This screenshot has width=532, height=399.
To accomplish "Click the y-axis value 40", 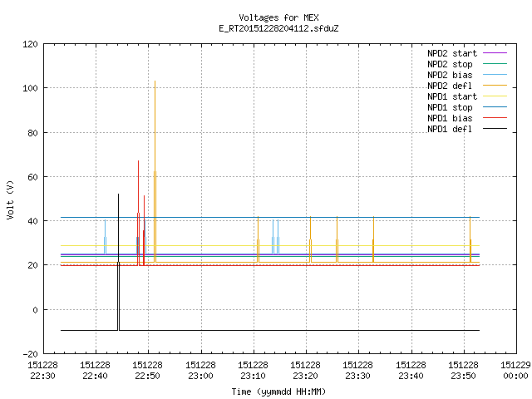I will pyautogui.click(x=33, y=221).
